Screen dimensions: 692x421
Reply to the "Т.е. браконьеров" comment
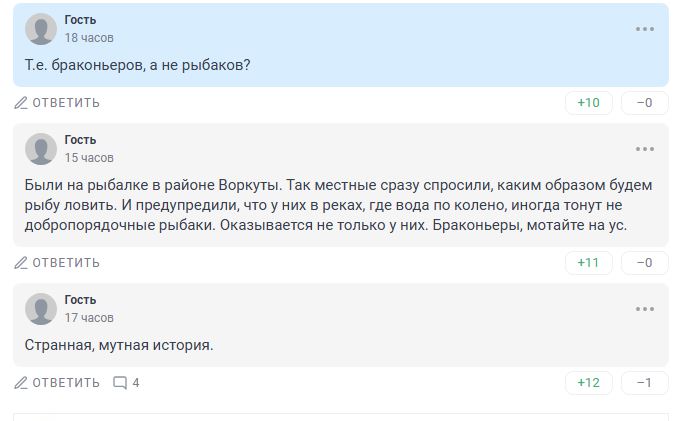[58, 103]
